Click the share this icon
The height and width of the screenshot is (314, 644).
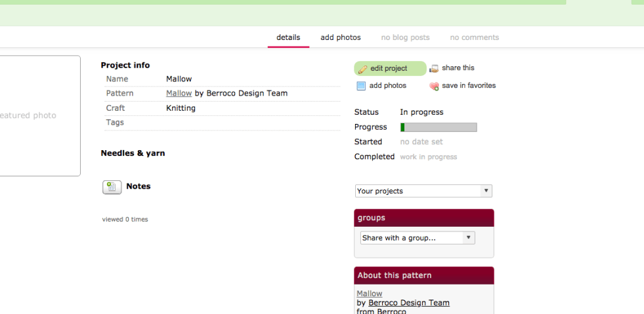pos(434,69)
